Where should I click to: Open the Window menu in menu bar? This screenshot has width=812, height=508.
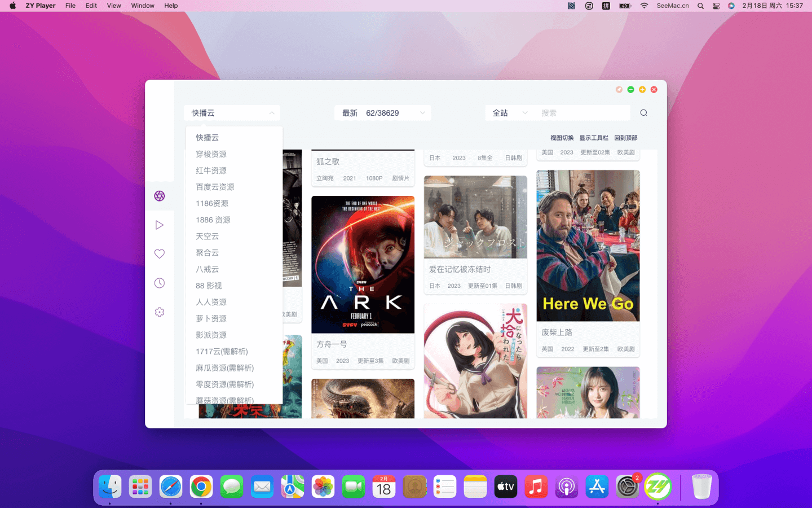(x=143, y=6)
